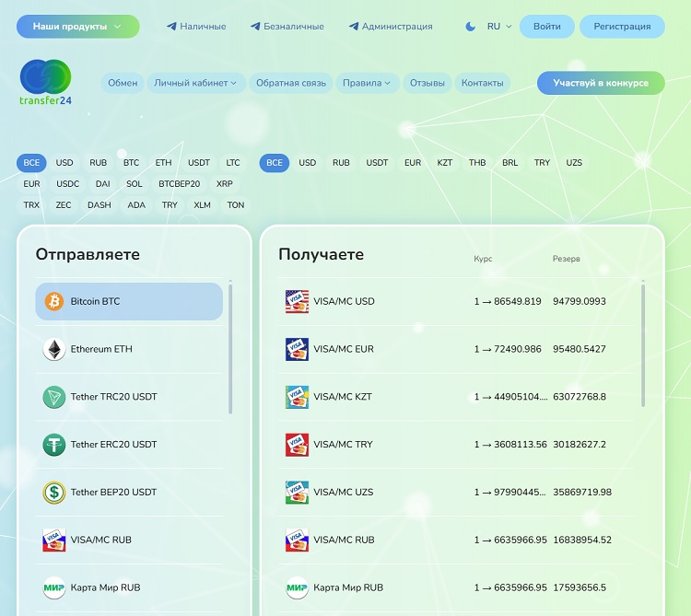This screenshot has width=691, height=616.
Task: Select the Карта Мир RUB icon in send list
Action: [54, 587]
